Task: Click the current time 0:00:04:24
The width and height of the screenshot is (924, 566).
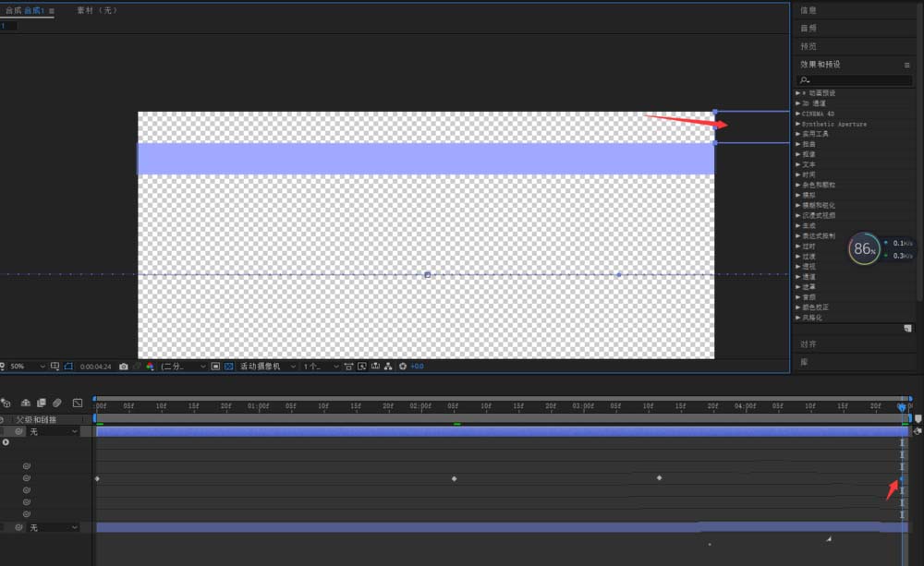Action: click(95, 367)
